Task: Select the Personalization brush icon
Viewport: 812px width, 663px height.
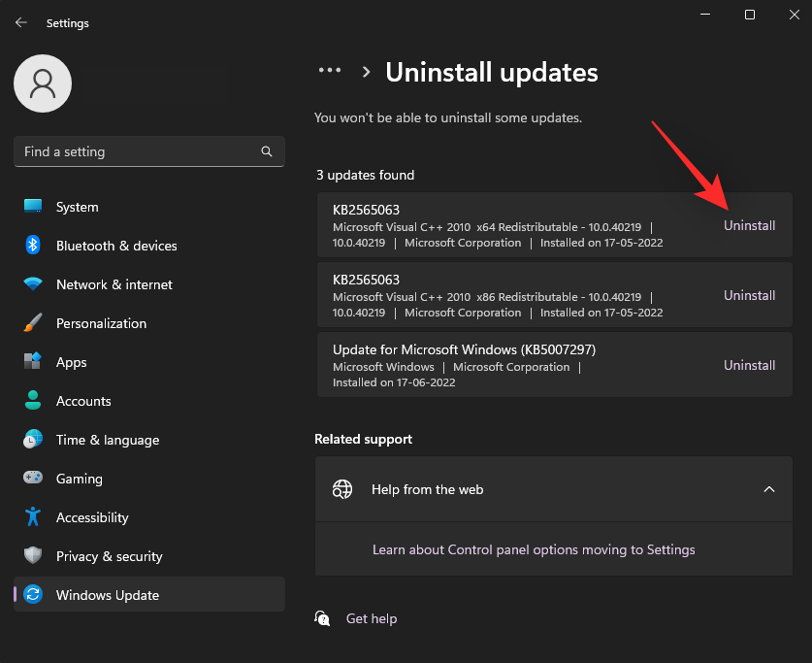Action: (x=32, y=323)
